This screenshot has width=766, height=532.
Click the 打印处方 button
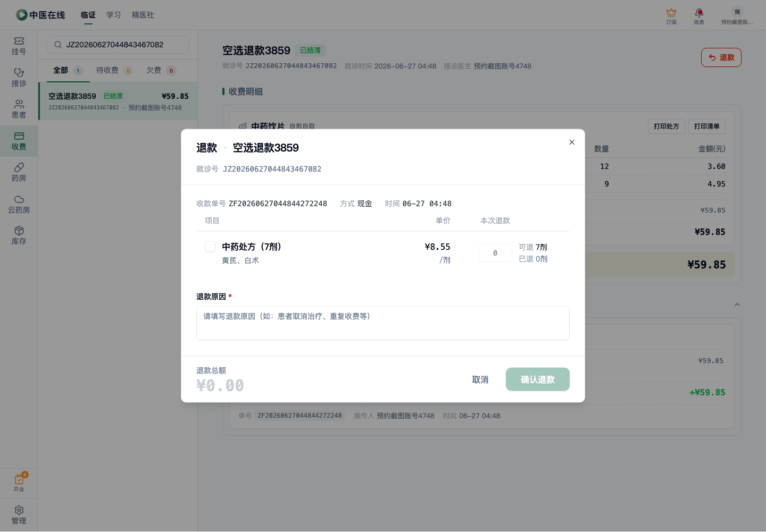666,126
